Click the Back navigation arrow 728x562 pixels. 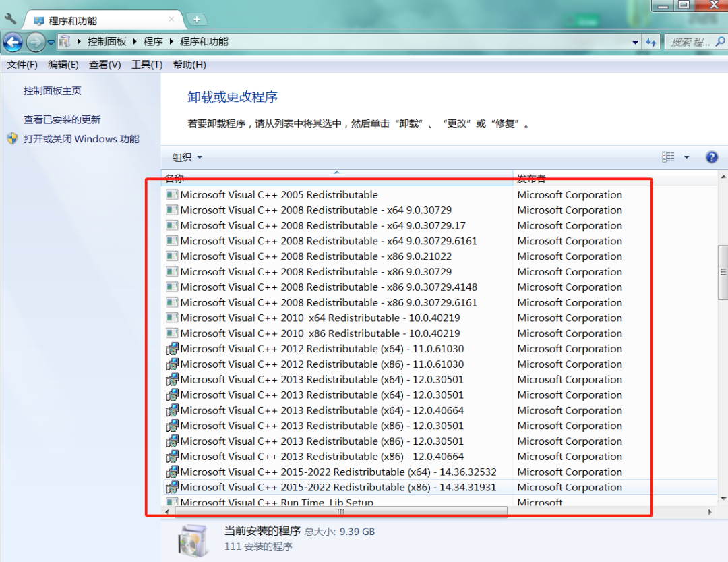tap(13, 43)
